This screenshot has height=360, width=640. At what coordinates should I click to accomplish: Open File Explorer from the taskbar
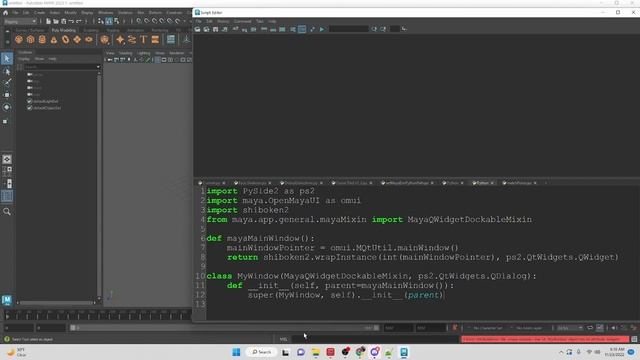(x=316, y=352)
